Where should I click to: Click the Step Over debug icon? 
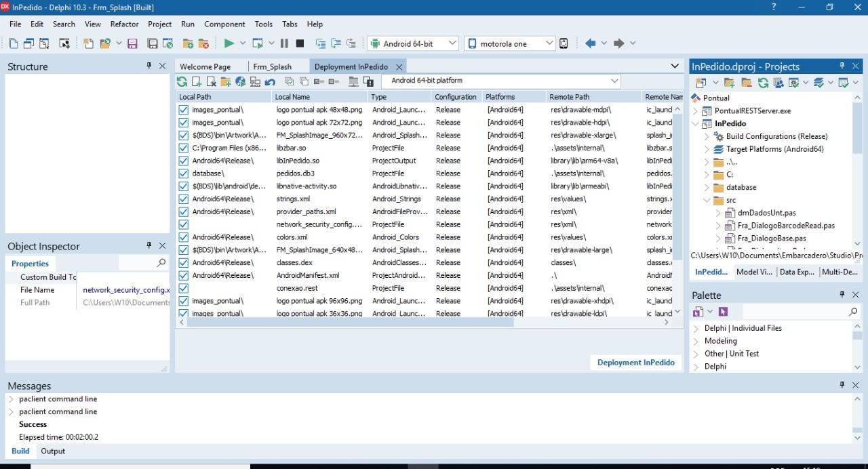[x=336, y=43]
